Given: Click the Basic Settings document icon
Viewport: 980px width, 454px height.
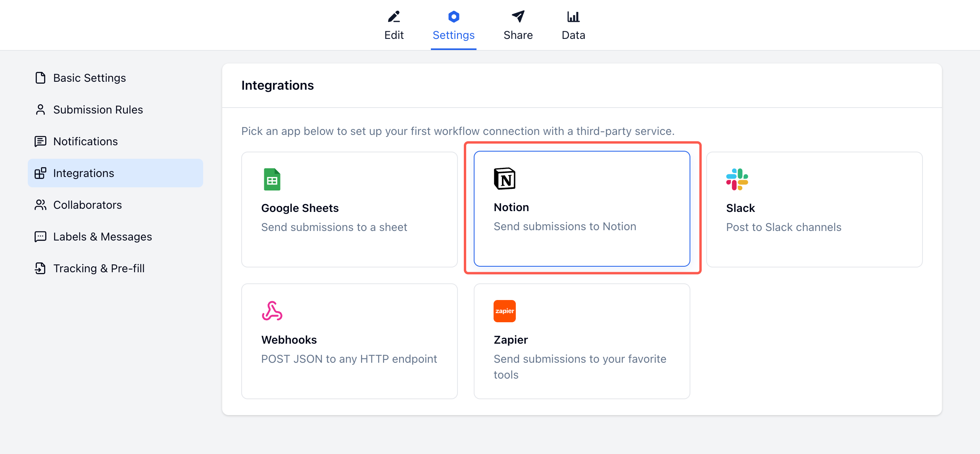Looking at the screenshot, I should click(40, 78).
